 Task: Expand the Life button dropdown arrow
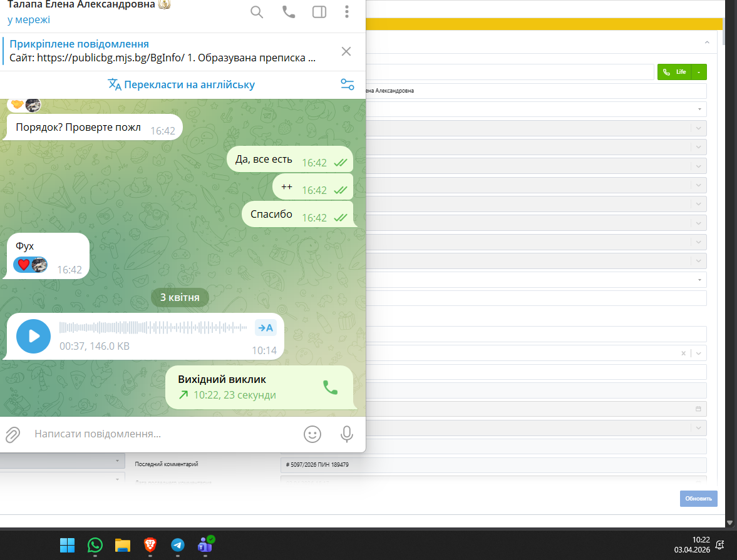pyautogui.click(x=699, y=72)
